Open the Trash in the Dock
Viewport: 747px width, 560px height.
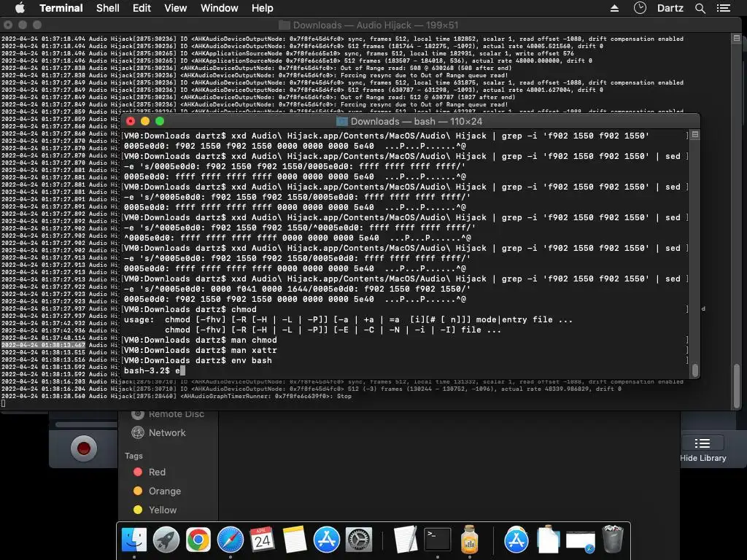pyautogui.click(x=613, y=540)
